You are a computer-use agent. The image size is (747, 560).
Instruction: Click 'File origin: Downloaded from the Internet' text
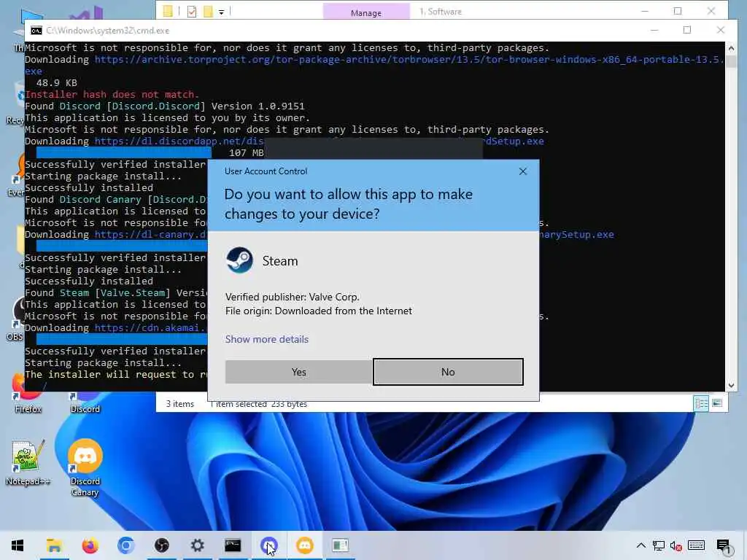pyautogui.click(x=318, y=311)
